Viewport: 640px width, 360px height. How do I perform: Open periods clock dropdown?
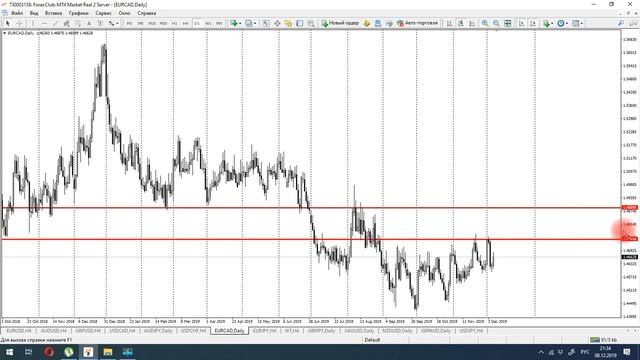[x=562, y=23]
